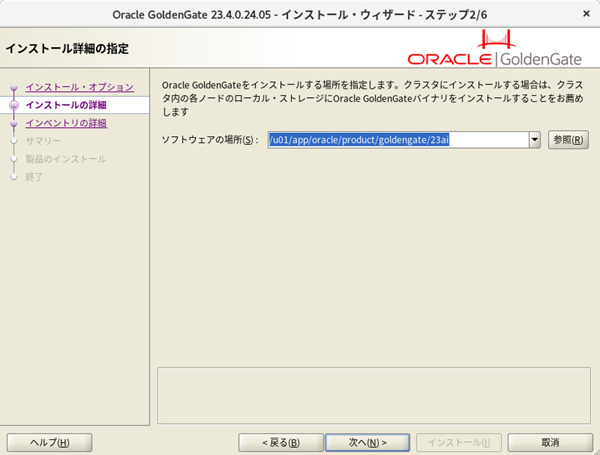Click the step bullet beside 製品のインストール
600x455 pixels.
14,159
